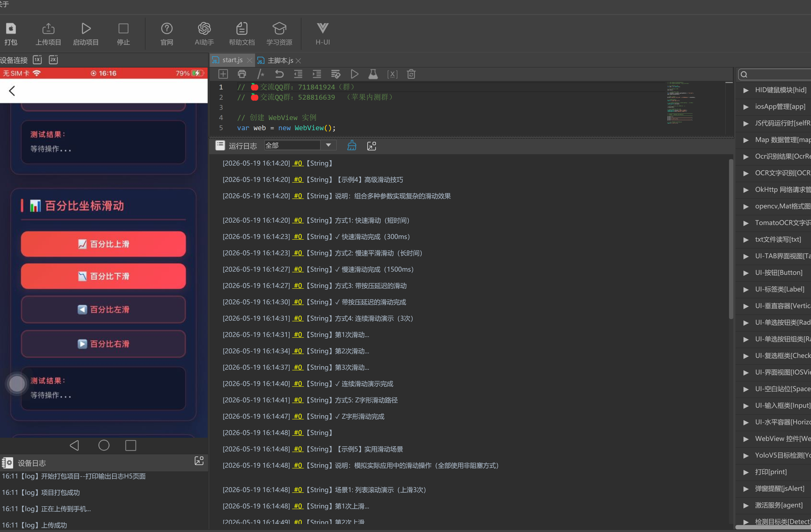Set device screen to 1X scale

click(x=37, y=60)
